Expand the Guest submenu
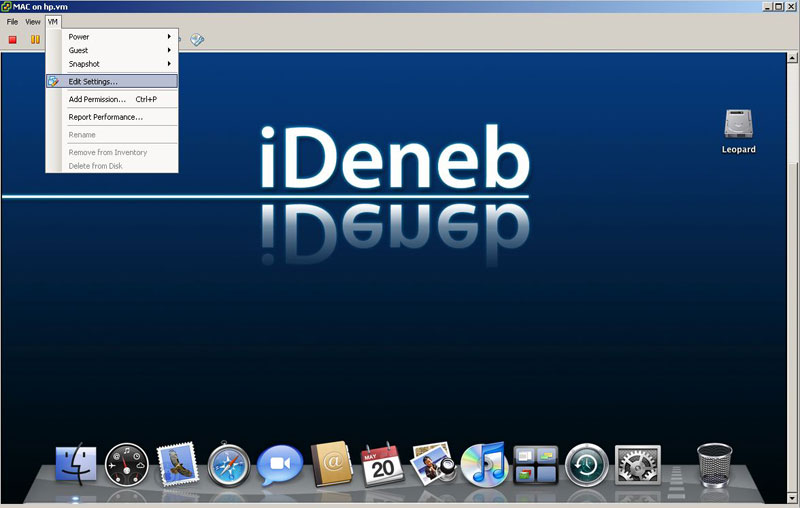Screen dimensions: 800x508 tap(112, 50)
